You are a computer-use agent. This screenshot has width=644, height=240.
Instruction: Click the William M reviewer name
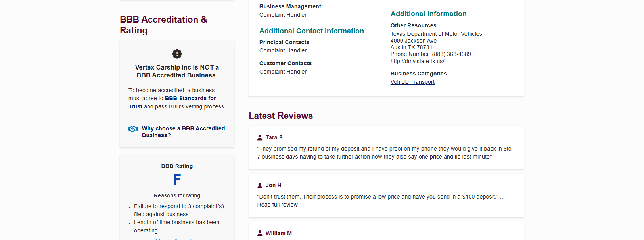[x=278, y=233]
